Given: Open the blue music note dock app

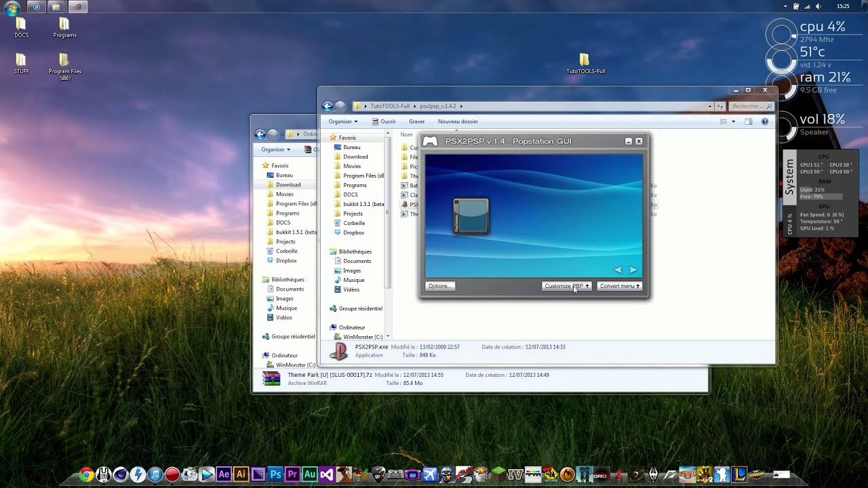Looking at the screenshot, I should click(x=155, y=474).
